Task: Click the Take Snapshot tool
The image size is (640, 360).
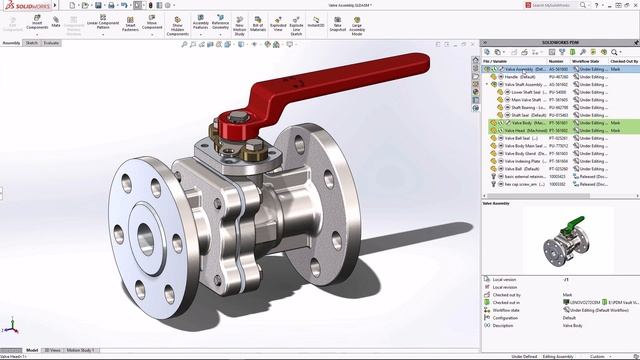Action: (x=338, y=24)
